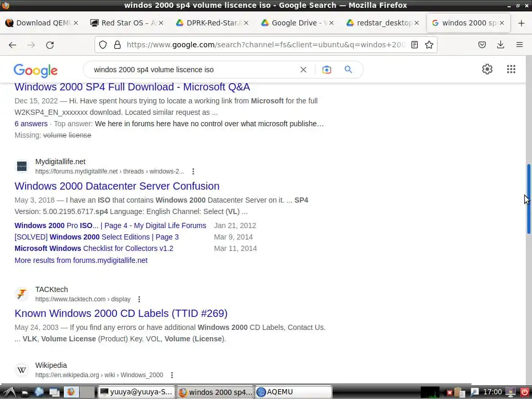This screenshot has width=532, height=399.
Task: Click inside the Google search query field
Action: [193, 70]
